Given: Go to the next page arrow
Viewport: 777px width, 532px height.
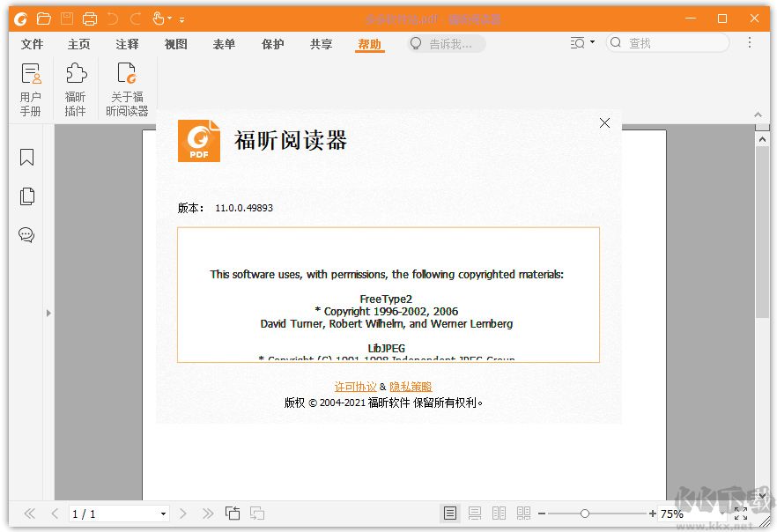Looking at the screenshot, I should 183,514.
